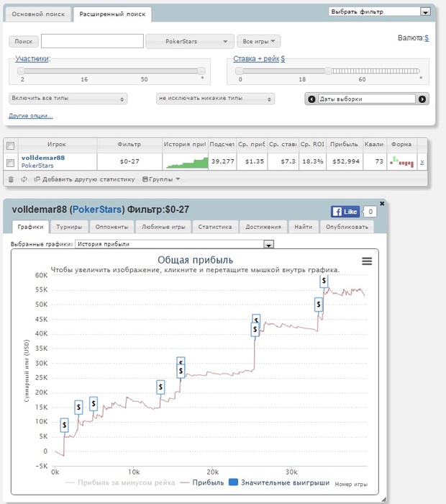The width and height of the screenshot is (446, 504).
Task: Open the volldemar88 player link
Action: click(43, 158)
